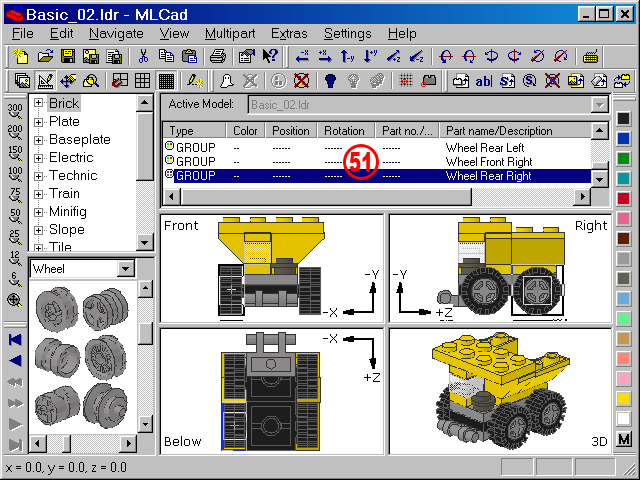640x480 pixels.
Task: Paste from the clipboard icon
Action: [x=189, y=56]
